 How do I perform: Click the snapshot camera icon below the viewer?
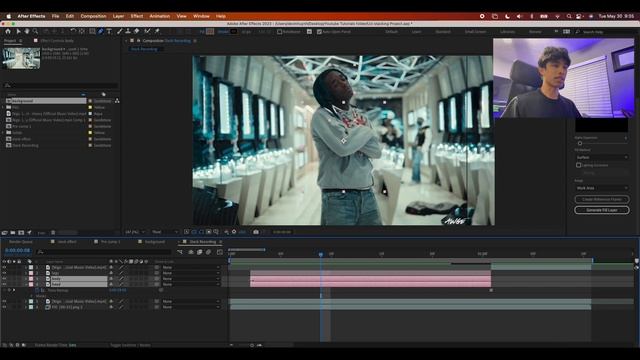pos(256,232)
